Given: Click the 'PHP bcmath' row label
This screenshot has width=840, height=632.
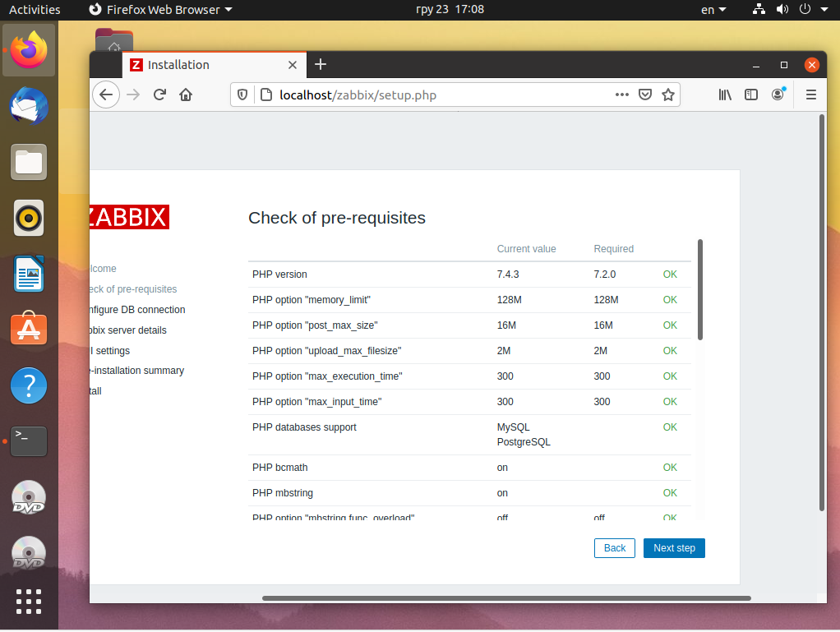Looking at the screenshot, I should tap(280, 468).
